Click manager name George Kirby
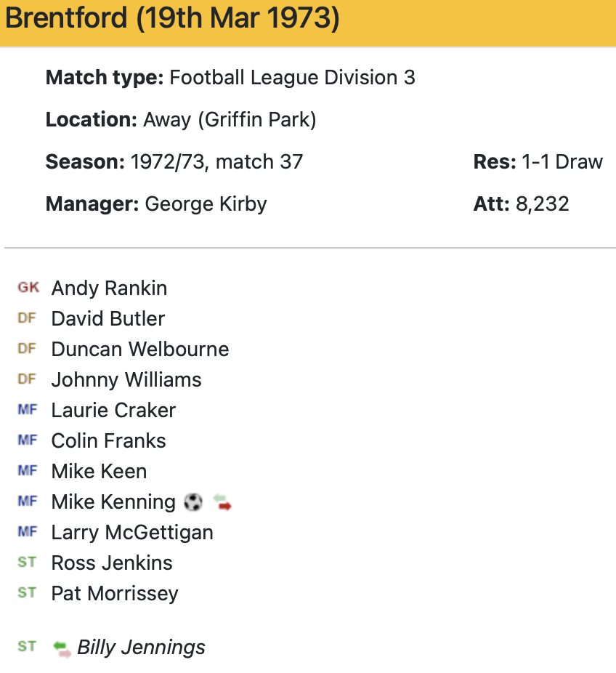Image resolution: width=616 pixels, height=673 pixels. (206, 203)
